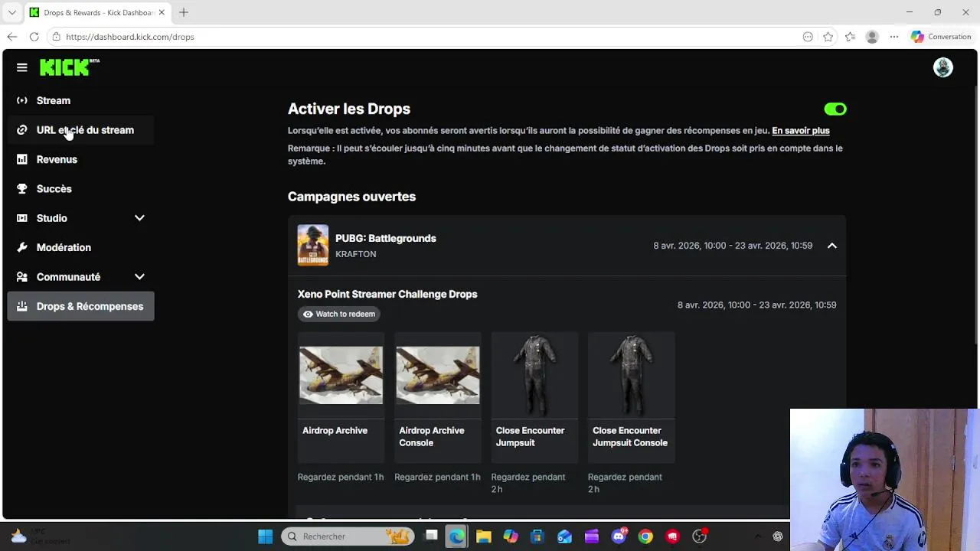This screenshot has height=551, width=980.
Task: Go to URL et clé du stream
Action: click(x=80, y=130)
